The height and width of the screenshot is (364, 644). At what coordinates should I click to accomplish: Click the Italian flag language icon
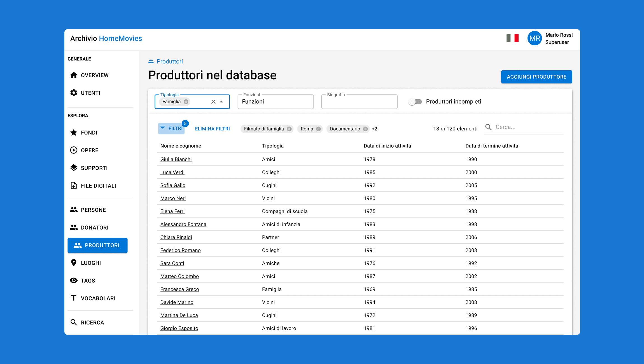512,38
